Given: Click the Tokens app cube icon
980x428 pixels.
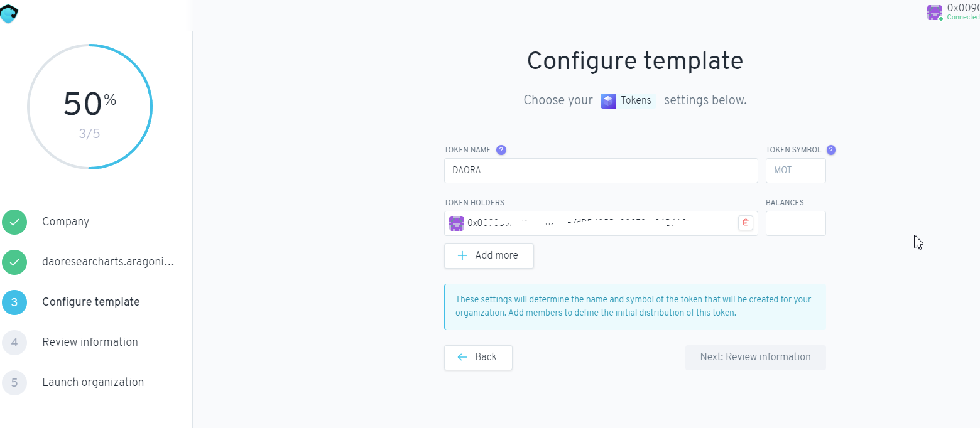Looking at the screenshot, I should click(x=608, y=100).
